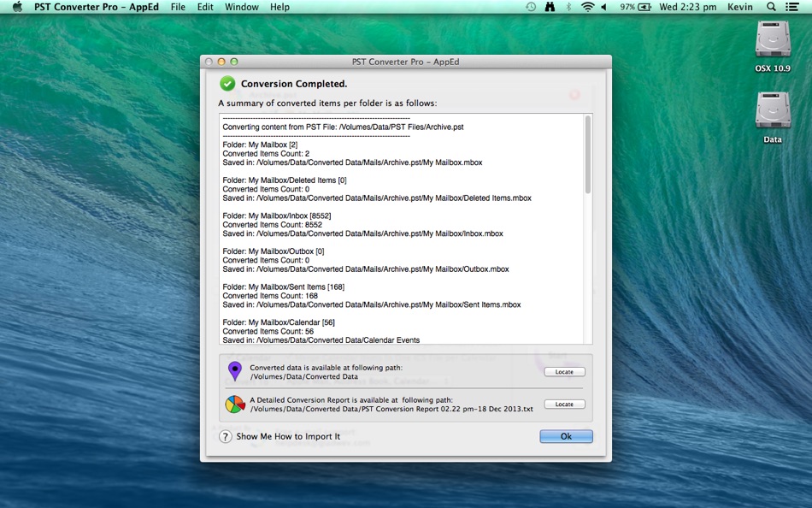Click the question mark help icon
The image size is (812, 508).
point(226,436)
